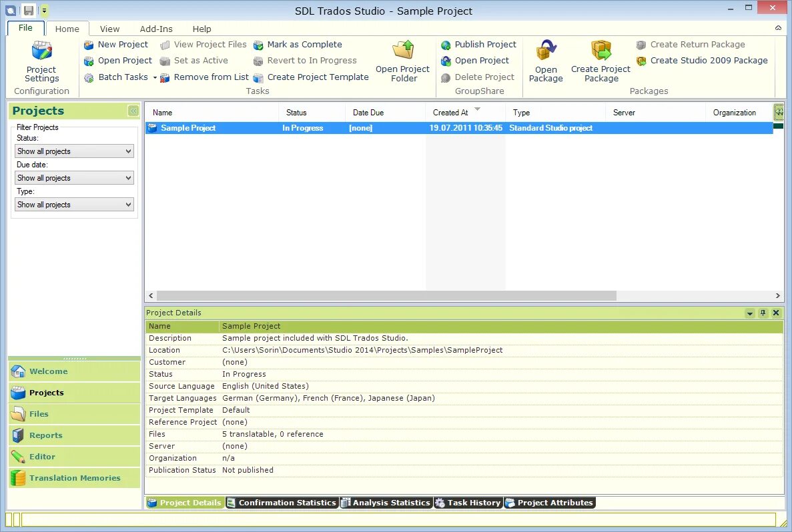This screenshot has height=532, width=792.
Task: Sort by the Date Due column
Action: (x=386, y=113)
